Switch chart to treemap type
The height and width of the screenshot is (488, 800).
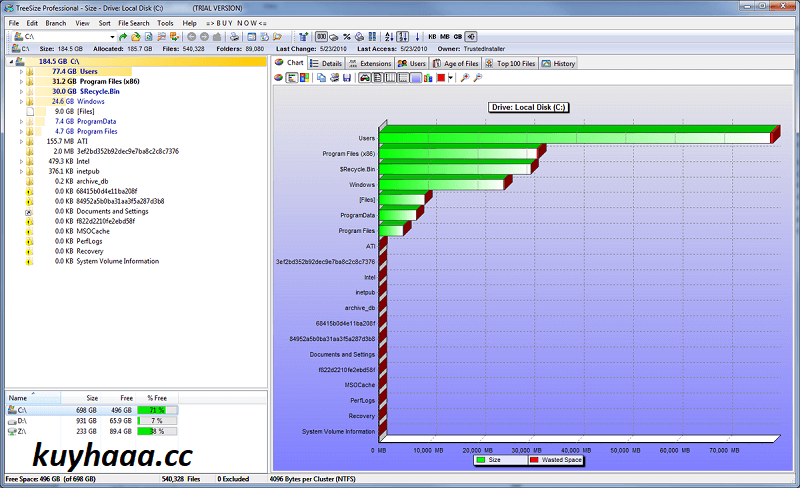[304, 78]
